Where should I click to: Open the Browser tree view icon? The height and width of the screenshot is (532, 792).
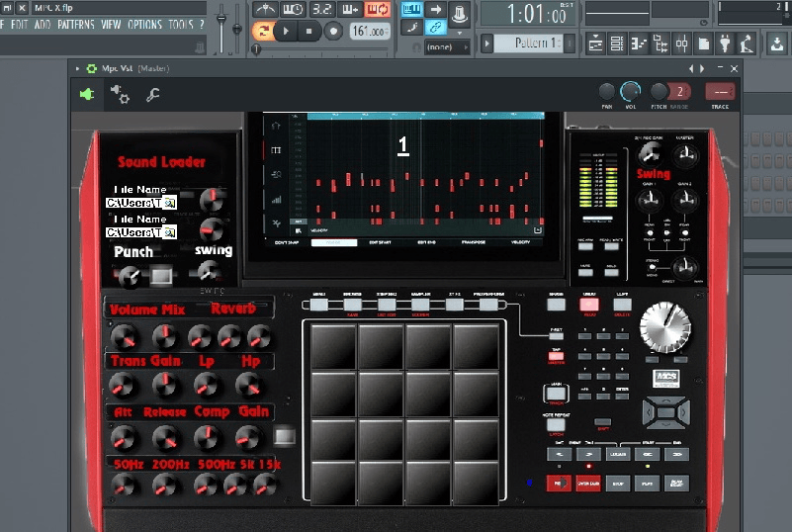(x=660, y=44)
